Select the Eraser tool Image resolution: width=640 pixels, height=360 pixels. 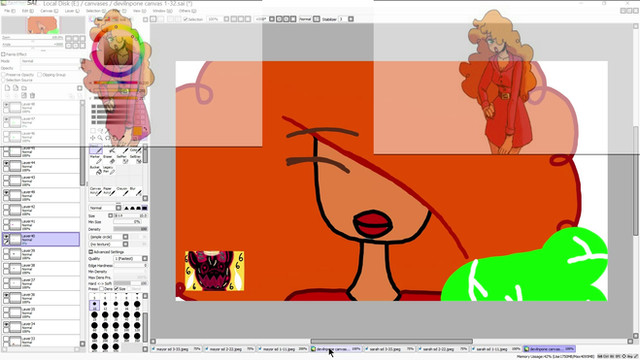[x=108, y=158]
